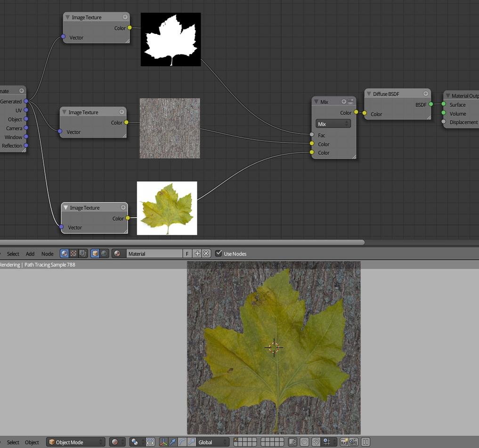479x448 pixels.
Task: Click the Diffuse BSDF Color input socket
Action: point(364,113)
